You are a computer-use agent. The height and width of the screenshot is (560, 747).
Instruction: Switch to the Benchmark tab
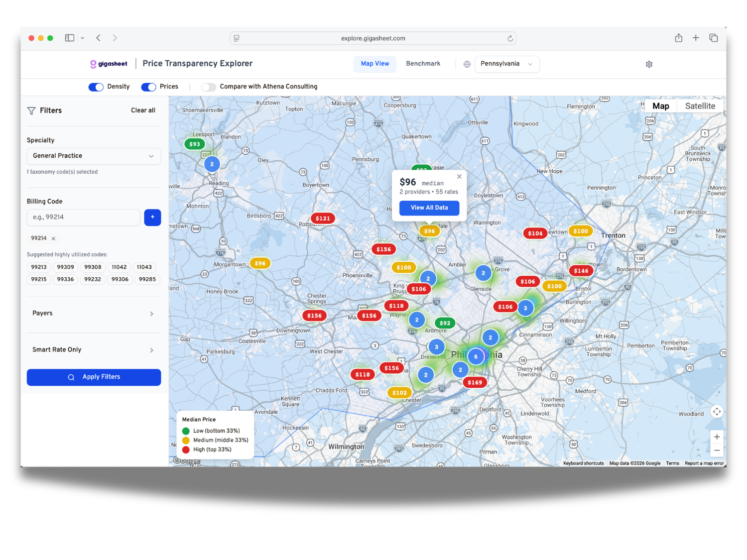coord(423,64)
